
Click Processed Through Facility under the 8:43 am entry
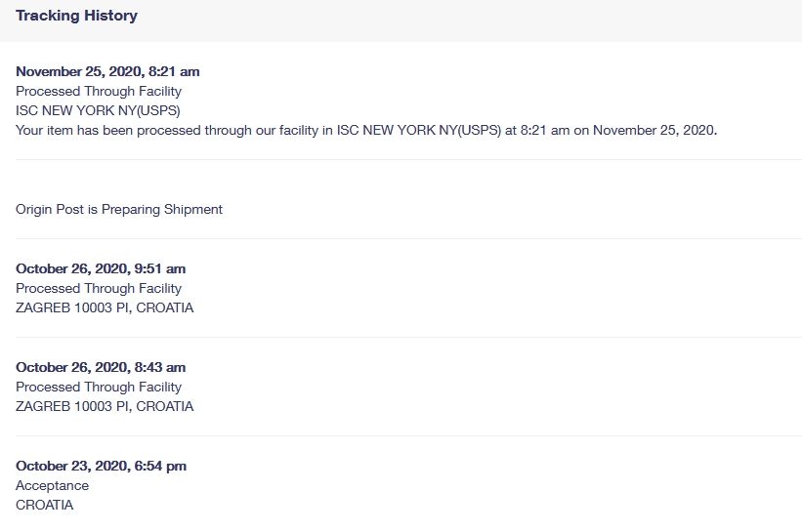click(x=99, y=387)
